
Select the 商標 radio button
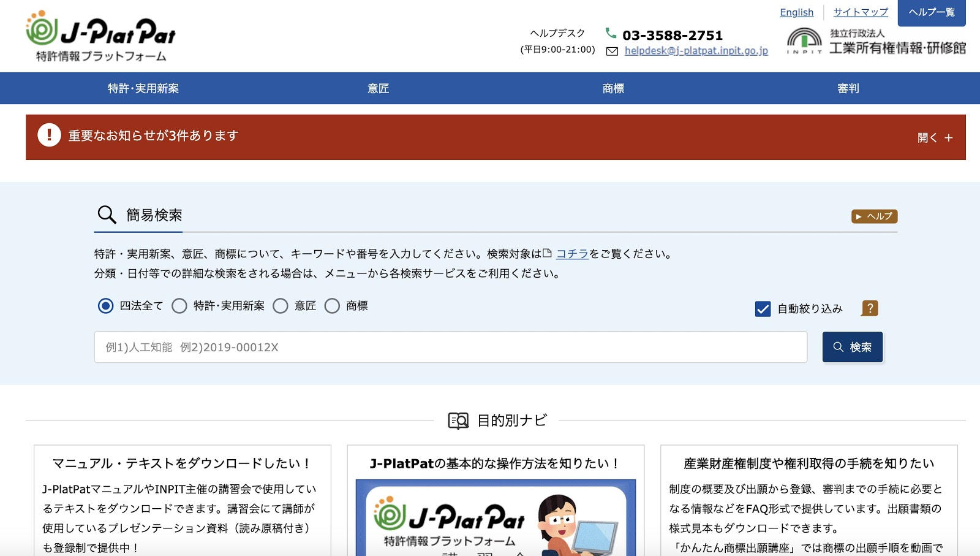[x=332, y=306]
